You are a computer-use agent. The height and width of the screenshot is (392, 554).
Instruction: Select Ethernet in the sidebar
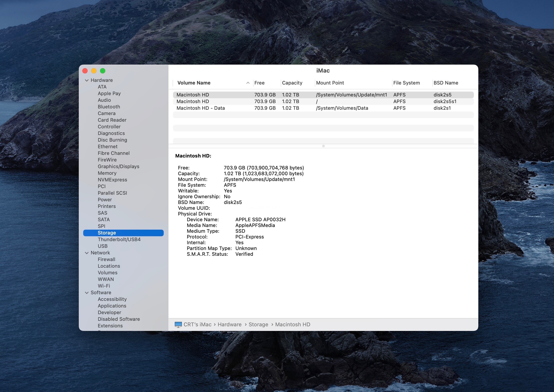click(108, 146)
